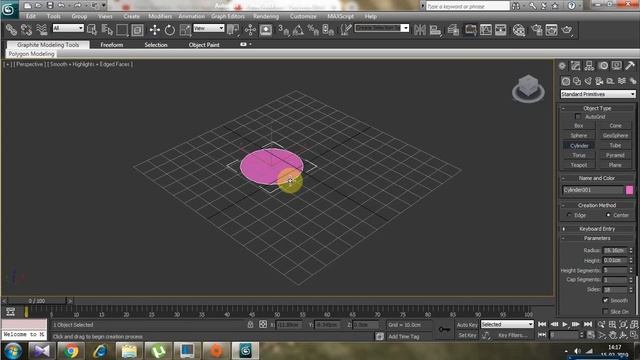The width and height of the screenshot is (640, 360).
Task: Switch to the Freeform ribbon tab
Action: [112, 45]
